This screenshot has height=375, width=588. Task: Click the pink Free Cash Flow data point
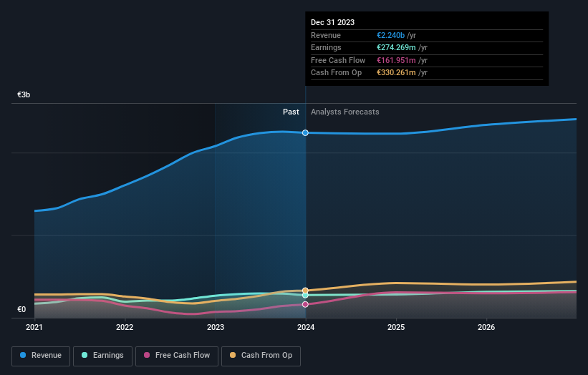pyautogui.click(x=305, y=304)
